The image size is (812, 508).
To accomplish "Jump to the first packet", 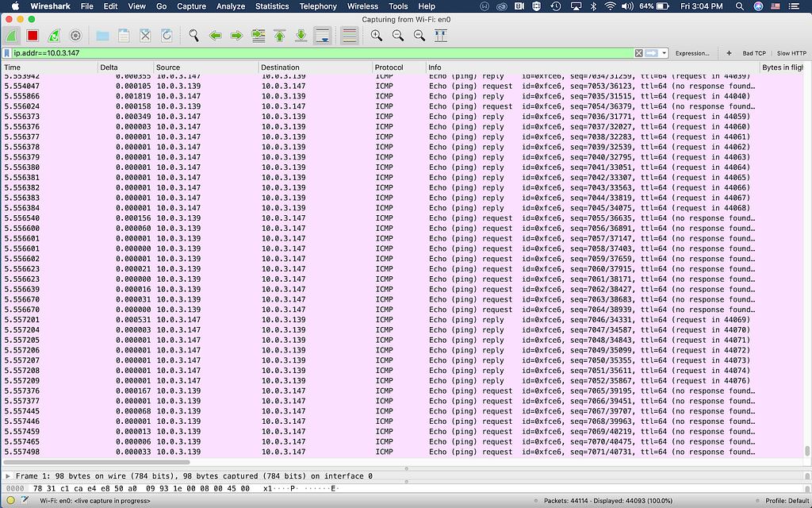I will (280, 36).
